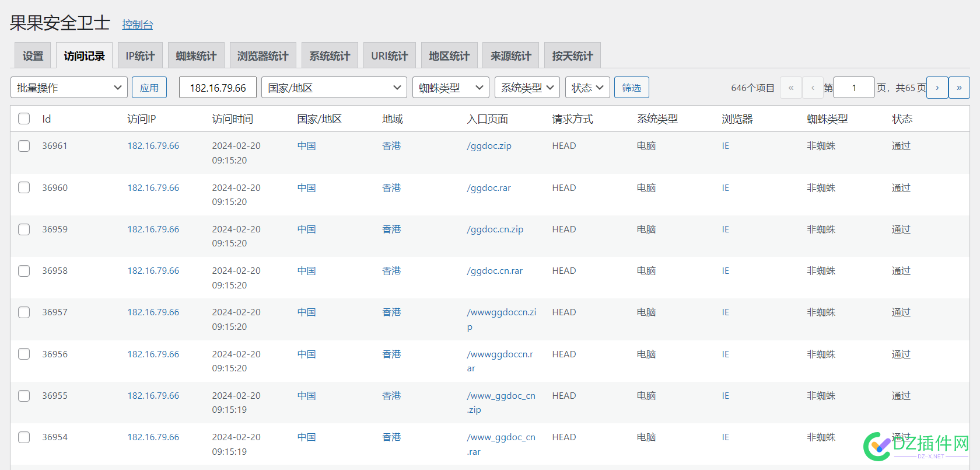Check the box for record 36961
This screenshot has width=980, height=470.
pyautogui.click(x=24, y=146)
